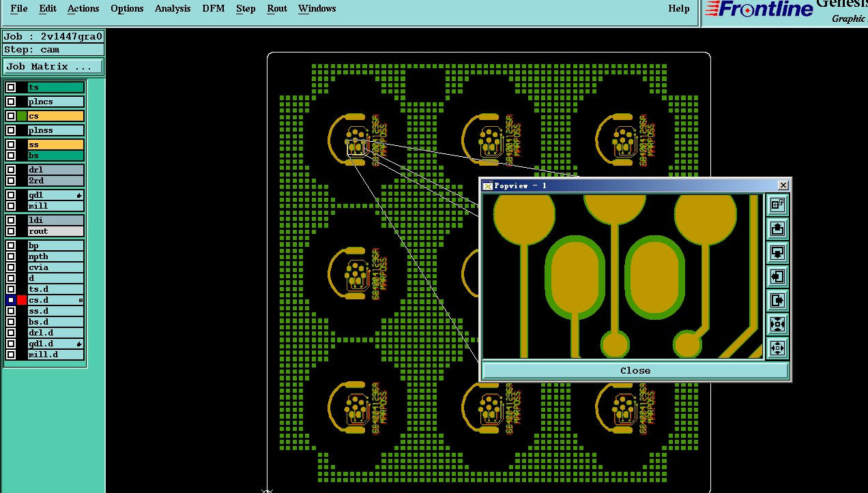Select the ts layer name
Screen dimensions: 868x493
point(56,87)
